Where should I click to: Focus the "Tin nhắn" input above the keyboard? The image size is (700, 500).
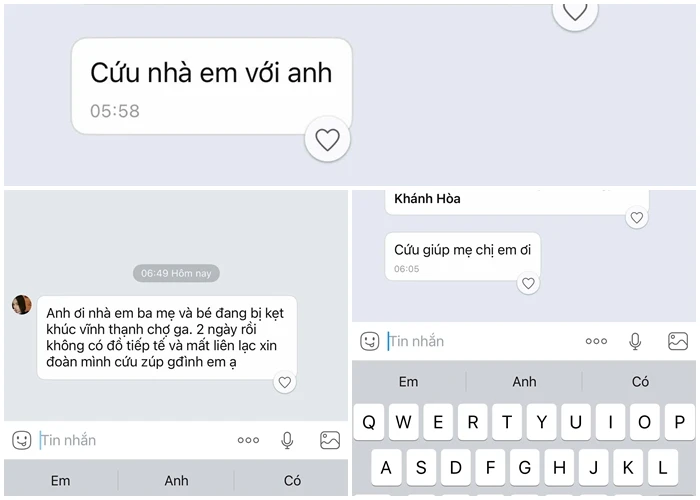[x=482, y=341]
